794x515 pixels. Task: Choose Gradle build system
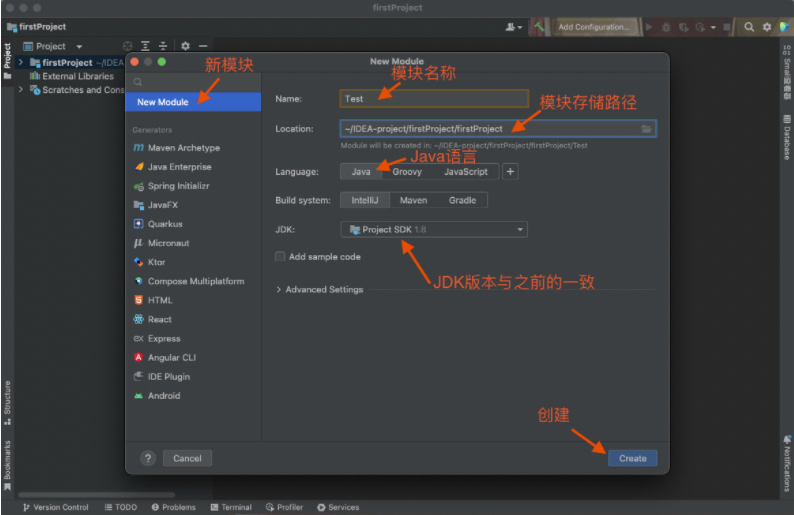point(462,200)
